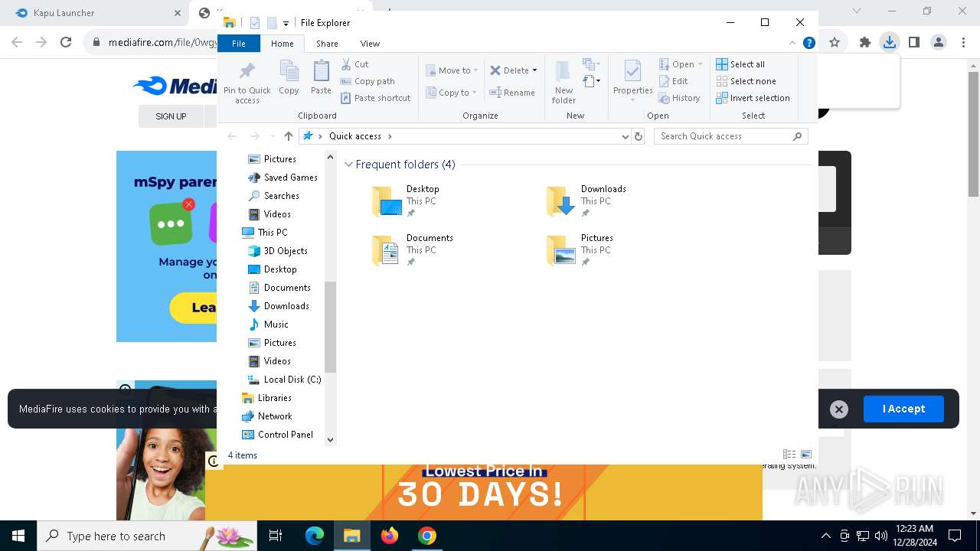This screenshot has width=980, height=551.
Task: Select Music in navigation pane
Action: 268,324
